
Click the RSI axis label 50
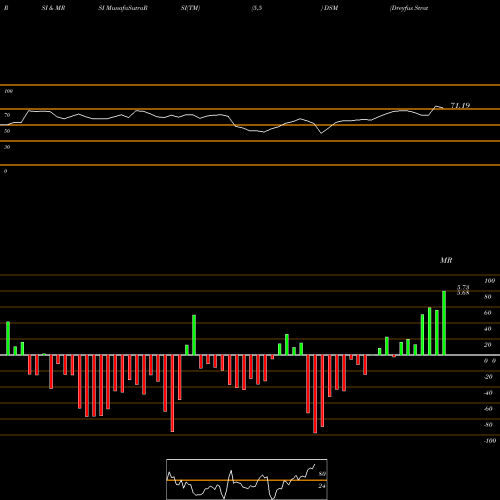click(7, 131)
